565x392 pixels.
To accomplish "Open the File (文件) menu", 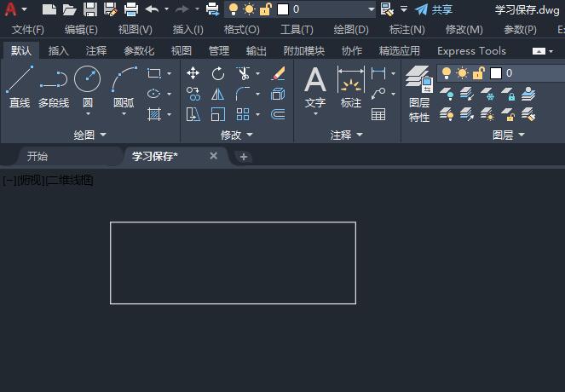I will (x=27, y=30).
